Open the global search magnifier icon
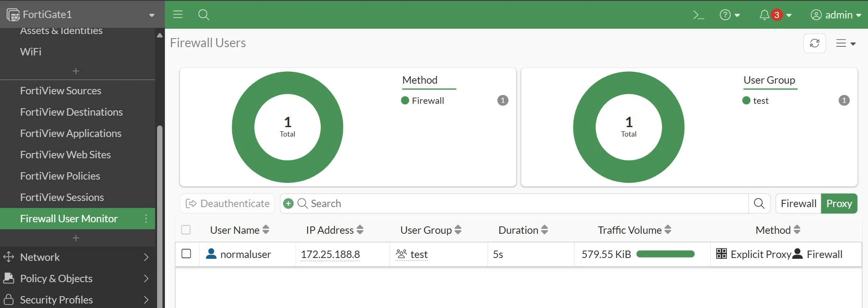Screen dimensions: 868x308 click(203, 15)
